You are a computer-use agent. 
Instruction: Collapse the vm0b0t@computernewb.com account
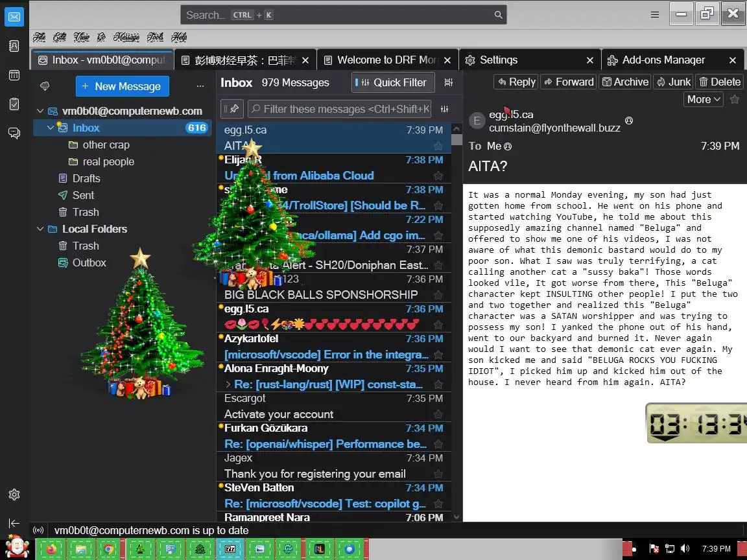point(40,111)
